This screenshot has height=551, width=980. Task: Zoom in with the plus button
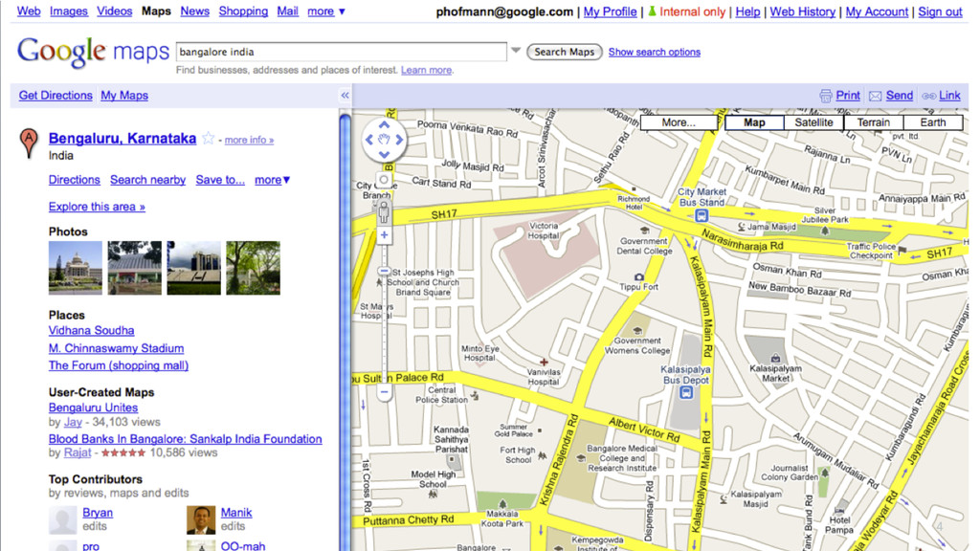coord(384,235)
